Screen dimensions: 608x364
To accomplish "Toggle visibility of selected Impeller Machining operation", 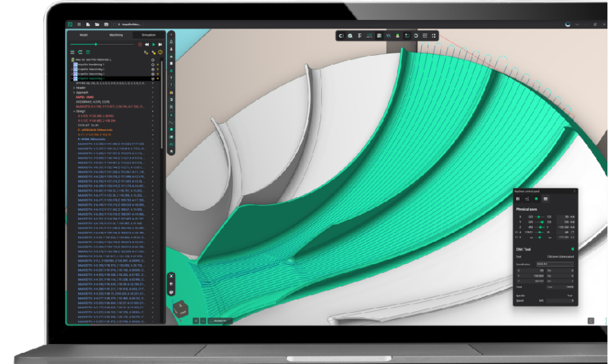I will [153, 79].
